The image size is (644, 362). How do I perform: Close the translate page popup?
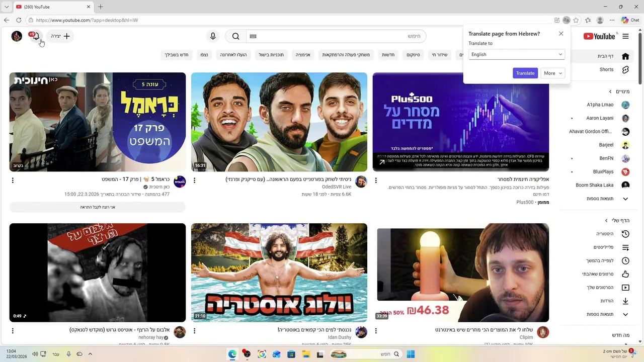click(x=561, y=34)
